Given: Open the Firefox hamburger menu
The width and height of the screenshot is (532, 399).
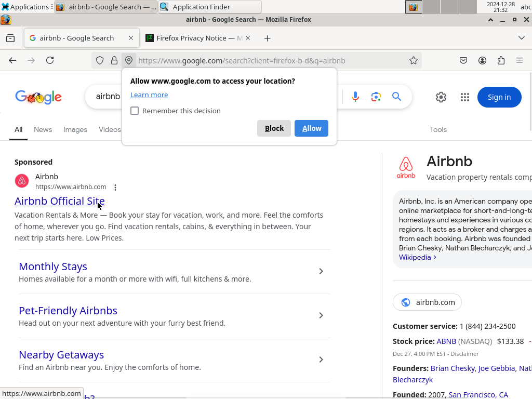Looking at the screenshot, I should (x=520, y=60).
